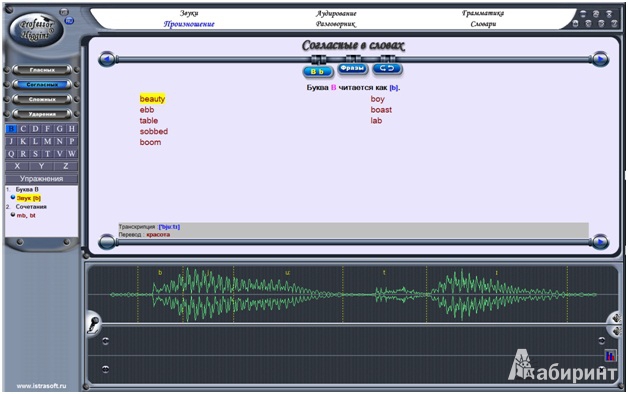Select the Звук [b] exercise item
This screenshot has width=628, height=394.
pos(28,198)
